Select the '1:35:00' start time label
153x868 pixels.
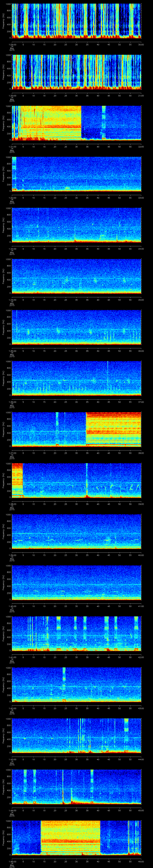(12, 351)
